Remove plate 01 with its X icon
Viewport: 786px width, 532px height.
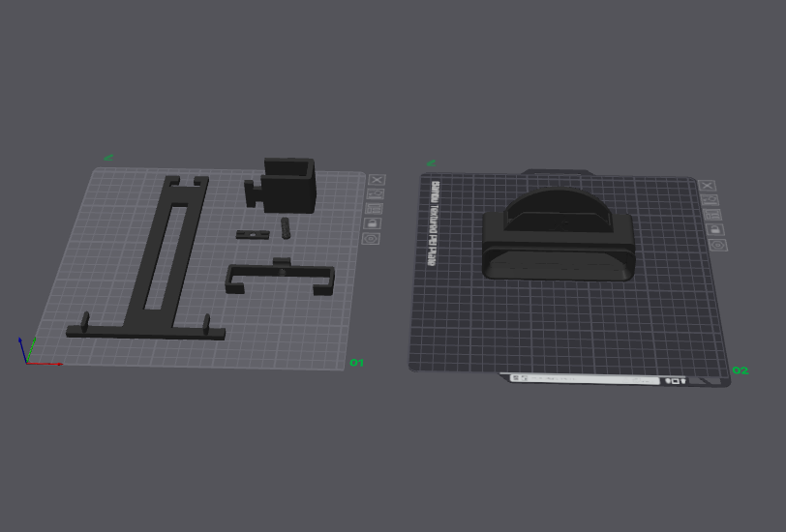coord(377,180)
